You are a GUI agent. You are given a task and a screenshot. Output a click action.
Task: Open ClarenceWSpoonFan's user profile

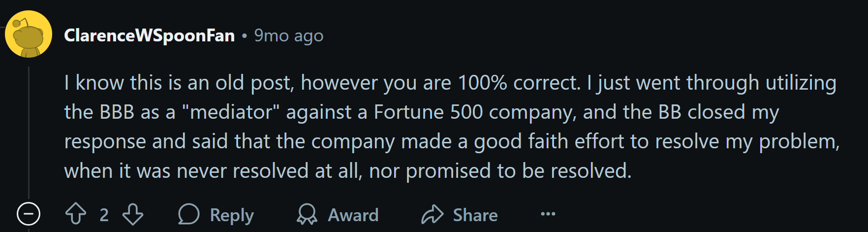click(x=150, y=35)
